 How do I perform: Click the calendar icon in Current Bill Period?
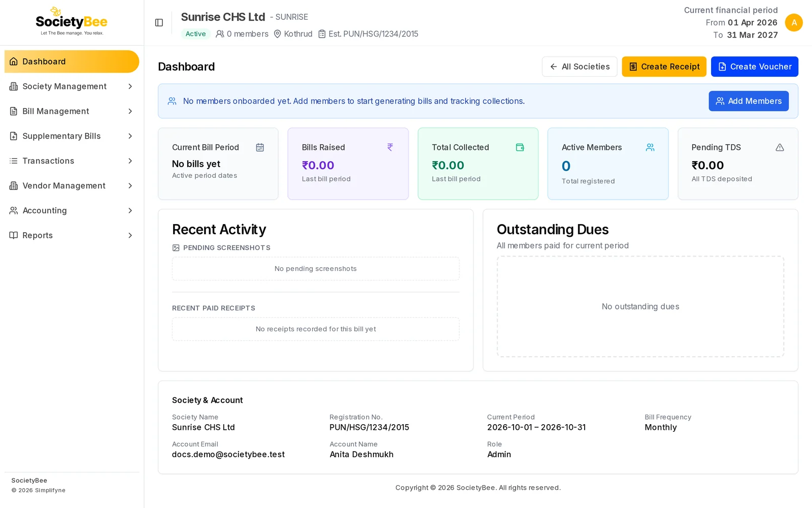260,147
